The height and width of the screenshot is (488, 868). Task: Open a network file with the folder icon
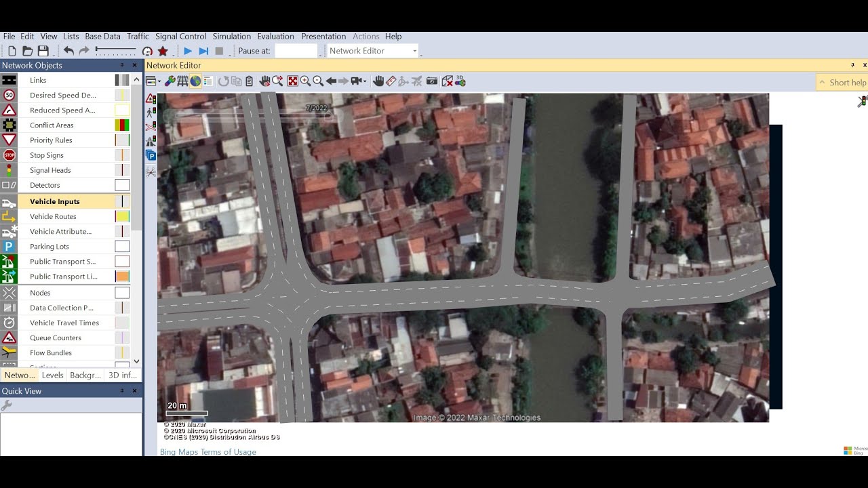(27, 51)
